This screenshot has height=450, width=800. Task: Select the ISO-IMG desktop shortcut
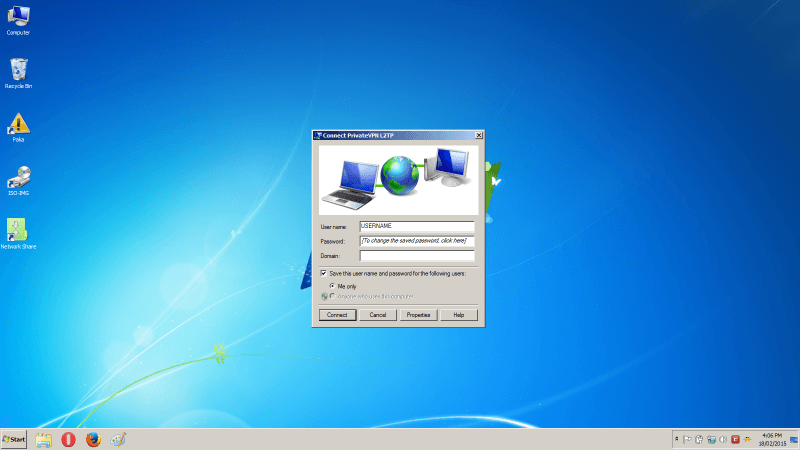(x=18, y=177)
